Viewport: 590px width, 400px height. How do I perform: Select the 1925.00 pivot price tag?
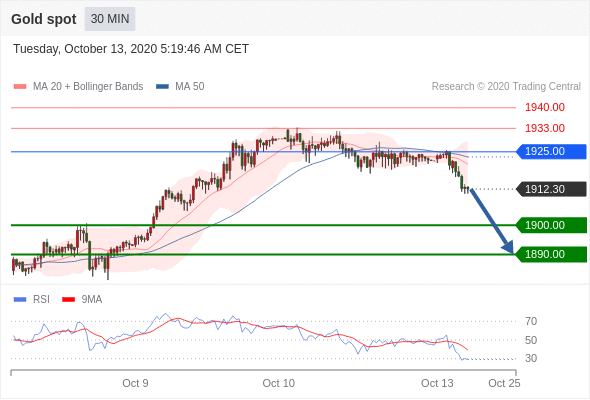point(551,151)
